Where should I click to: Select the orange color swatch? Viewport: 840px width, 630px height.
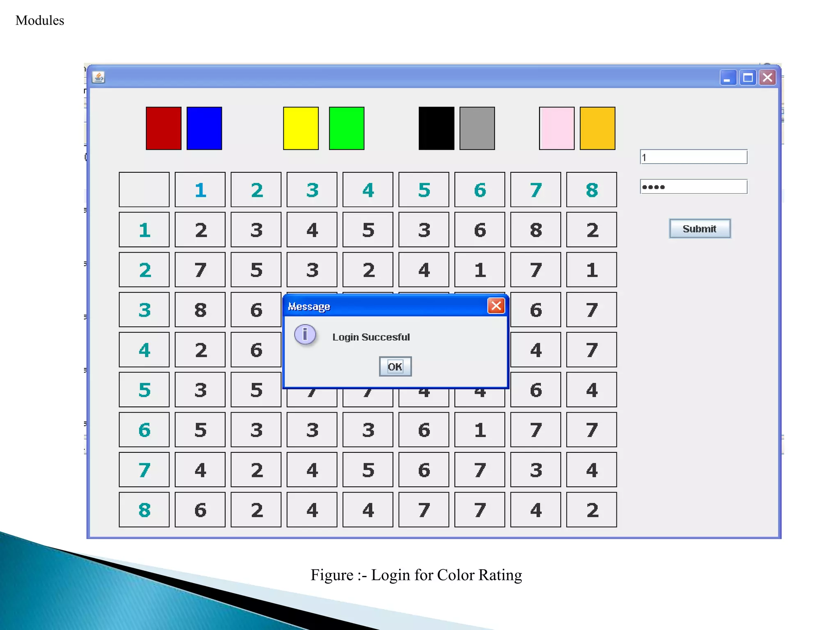(x=597, y=128)
